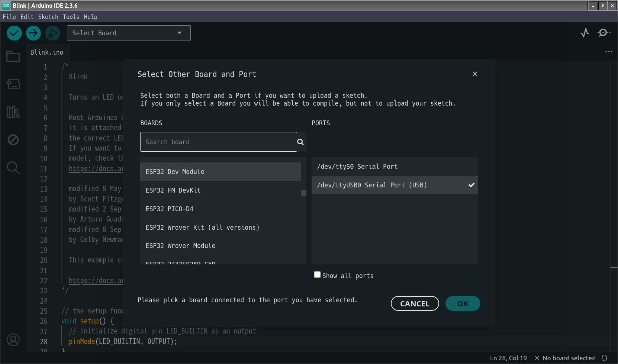
Task: Open the Sketch menu
Action: click(48, 17)
